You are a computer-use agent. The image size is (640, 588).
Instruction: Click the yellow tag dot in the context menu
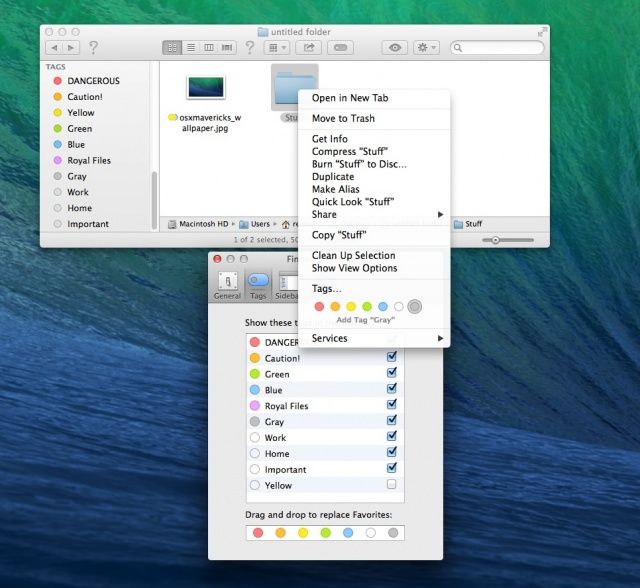pyautogui.click(x=351, y=306)
